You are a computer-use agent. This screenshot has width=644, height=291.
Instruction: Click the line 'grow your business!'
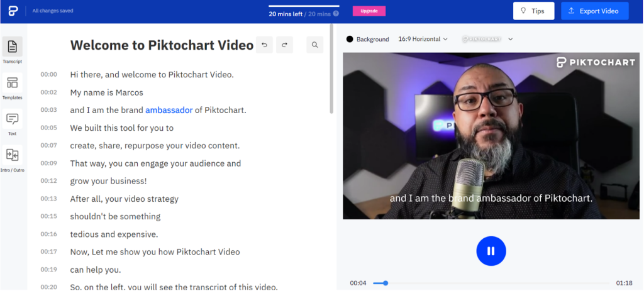(x=108, y=181)
